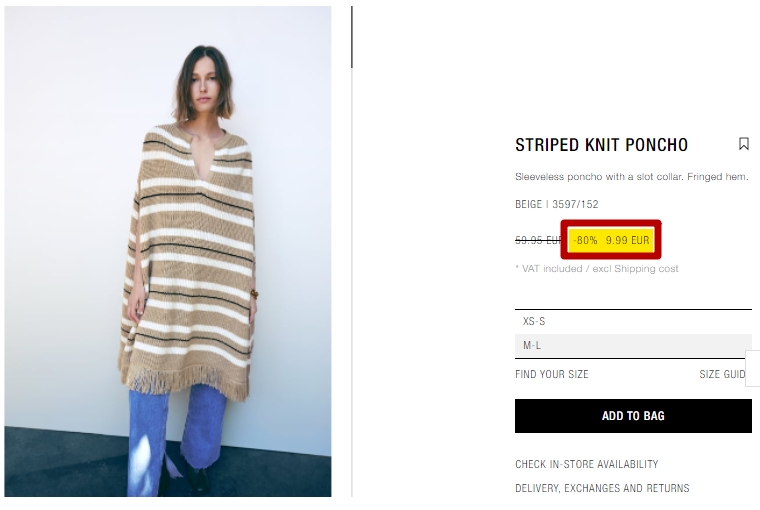The height and width of the screenshot is (510, 760).
Task: Open CHECK IN-STORE AVAILABILITY
Action: pyautogui.click(x=586, y=464)
